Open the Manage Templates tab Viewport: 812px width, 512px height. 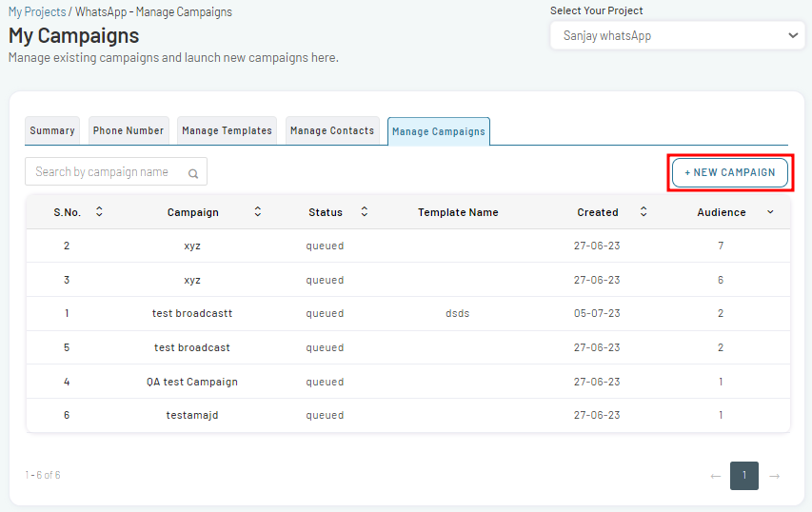click(227, 131)
